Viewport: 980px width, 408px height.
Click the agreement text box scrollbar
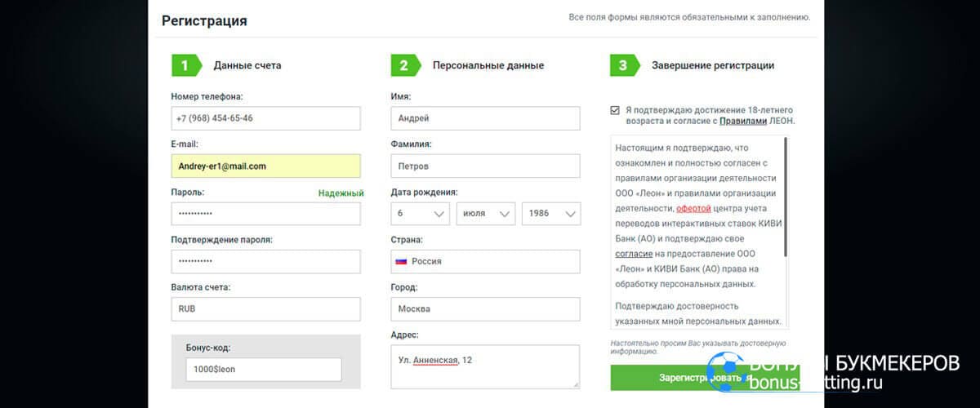coord(786,197)
